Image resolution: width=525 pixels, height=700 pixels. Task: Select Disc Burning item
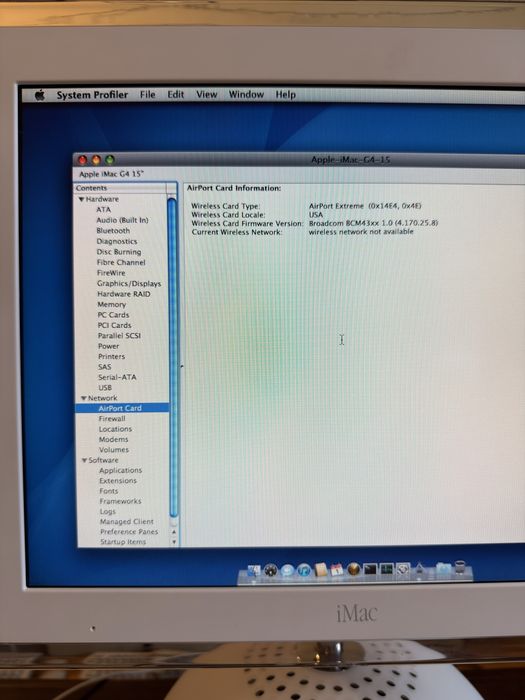click(119, 252)
